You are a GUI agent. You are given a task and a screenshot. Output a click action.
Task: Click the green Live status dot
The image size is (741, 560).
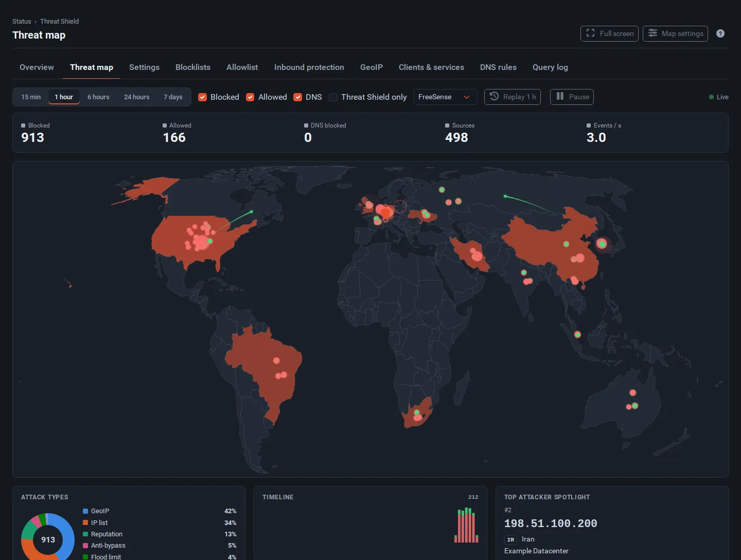pyautogui.click(x=711, y=97)
